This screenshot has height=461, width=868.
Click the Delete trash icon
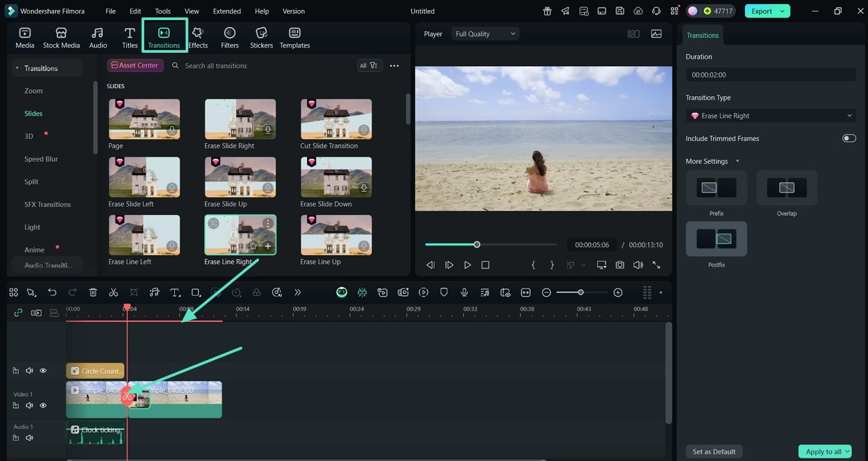click(x=93, y=293)
